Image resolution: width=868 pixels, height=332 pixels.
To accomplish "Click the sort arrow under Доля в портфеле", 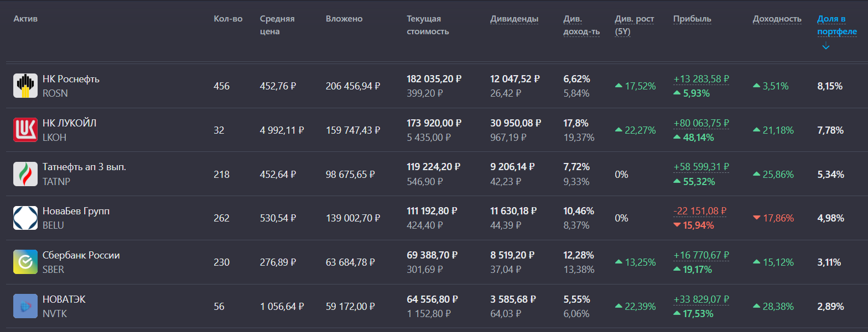I will [825, 46].
